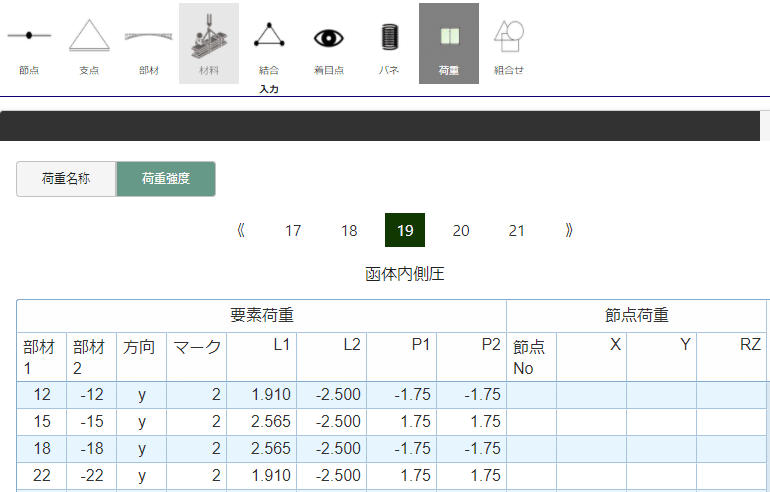Select 部材2 cell with value -12

(x=92, y=395)
